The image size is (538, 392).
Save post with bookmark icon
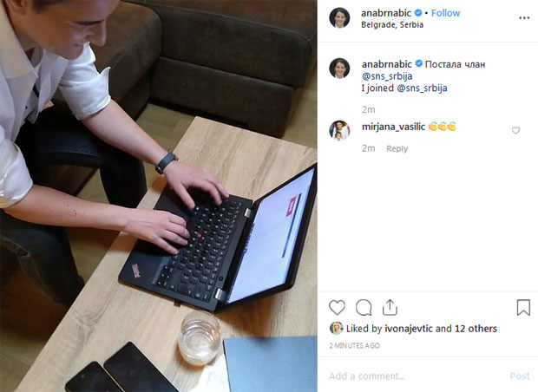[523, 307]
